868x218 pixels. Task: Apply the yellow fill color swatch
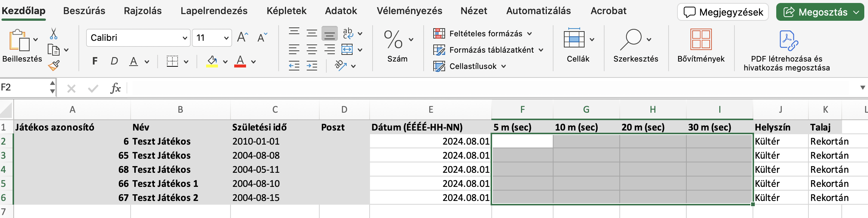point(212,61)
